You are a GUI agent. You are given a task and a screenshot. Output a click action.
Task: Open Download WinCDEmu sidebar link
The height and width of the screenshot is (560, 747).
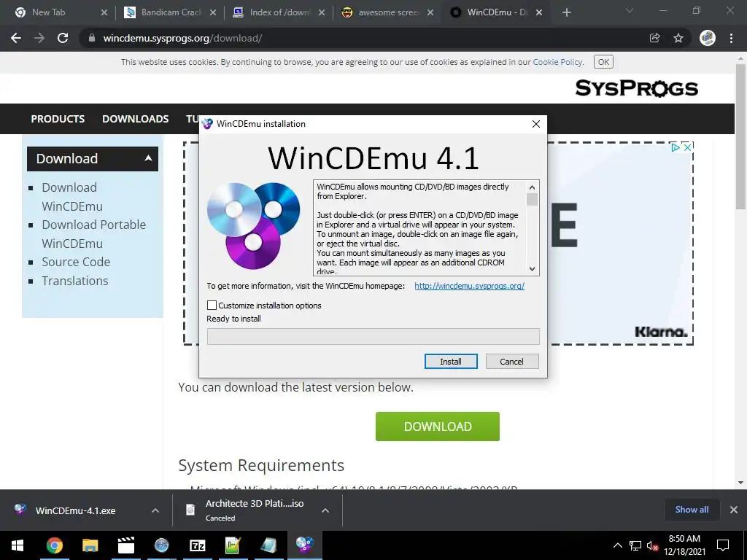tap(72, 197)
